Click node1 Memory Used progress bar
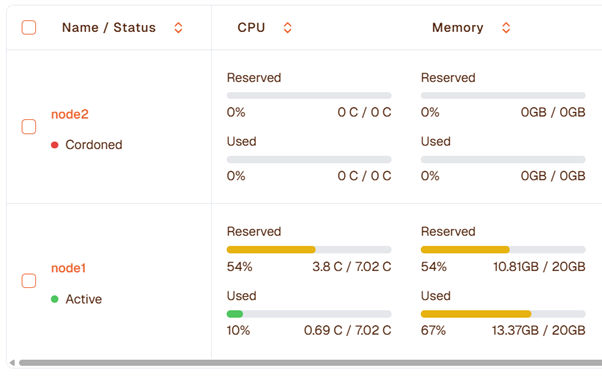 click(x=503, y=314)
